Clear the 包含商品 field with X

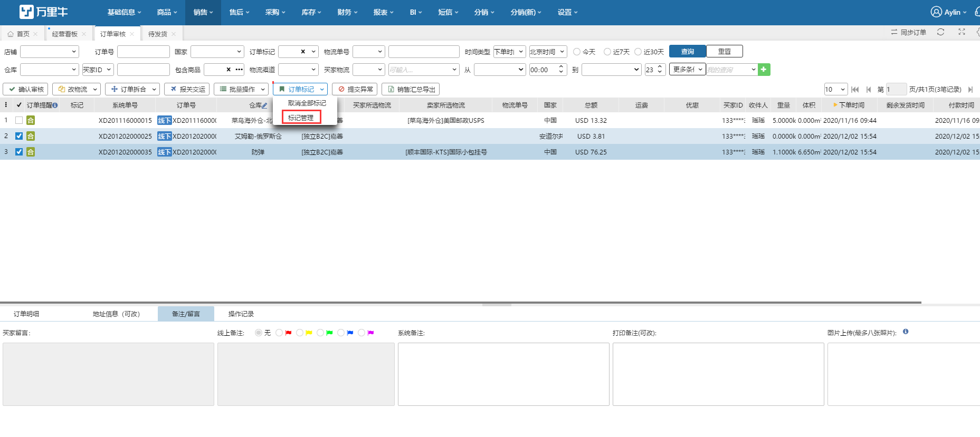(229, 70)
